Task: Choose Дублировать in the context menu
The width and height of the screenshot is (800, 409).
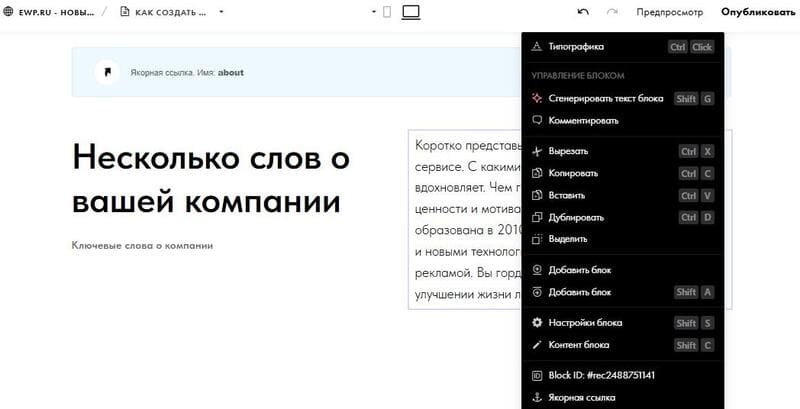Action: [x=622, y=217]
